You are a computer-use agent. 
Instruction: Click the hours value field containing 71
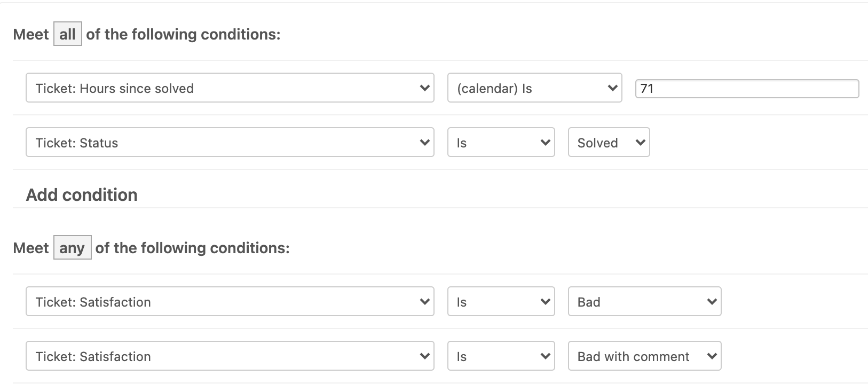pos(746,89)
